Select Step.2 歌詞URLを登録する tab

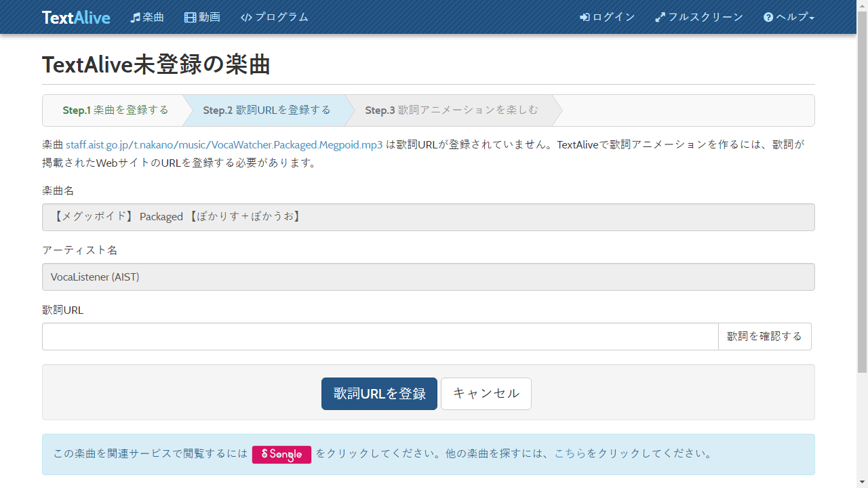[x=266, y=110]
